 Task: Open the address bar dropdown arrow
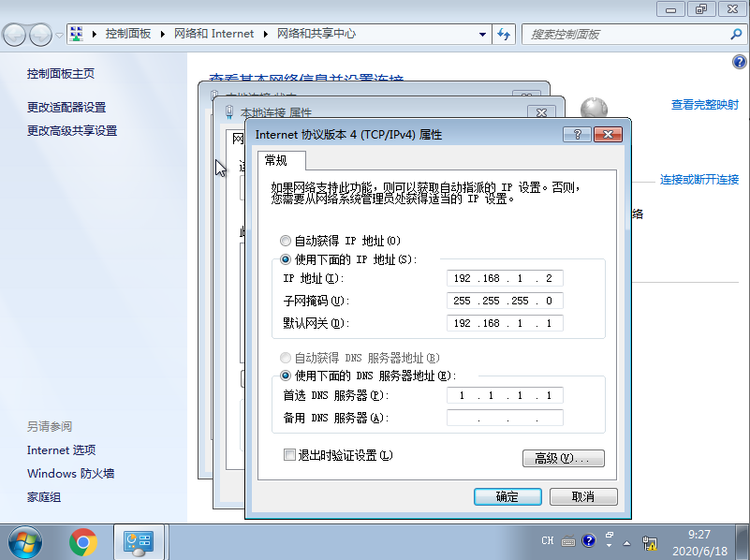pyautogui.click(x=482, y=34)
